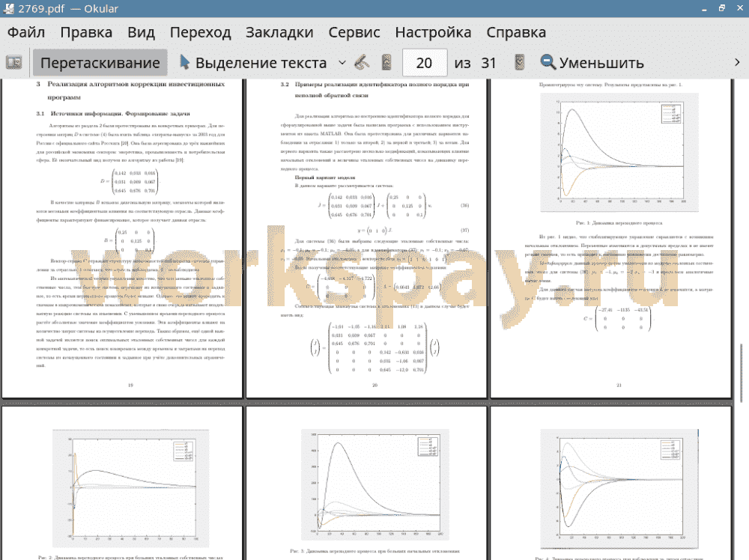Go to previous page icon
Viewport: 749px width, 560px height.
tap(387, 63)
